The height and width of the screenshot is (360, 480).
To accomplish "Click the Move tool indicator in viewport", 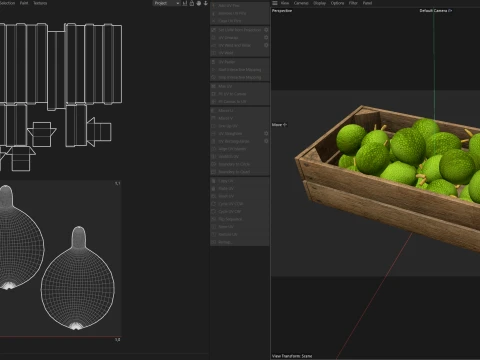I will click(279, 125).
